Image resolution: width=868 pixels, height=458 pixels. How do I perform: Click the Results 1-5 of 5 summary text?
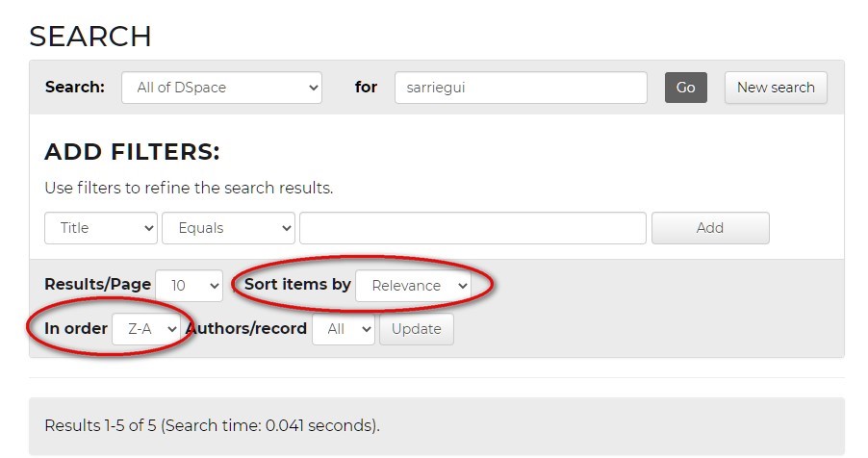tap(212, 425)
